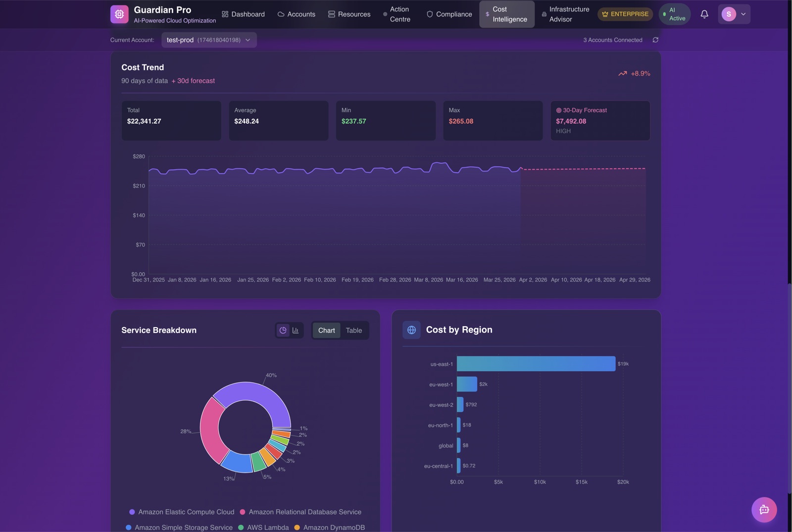Keep Chart view selected in Service Breakdown
Viewport: 792px width, 532px height.
coord(326,330)
